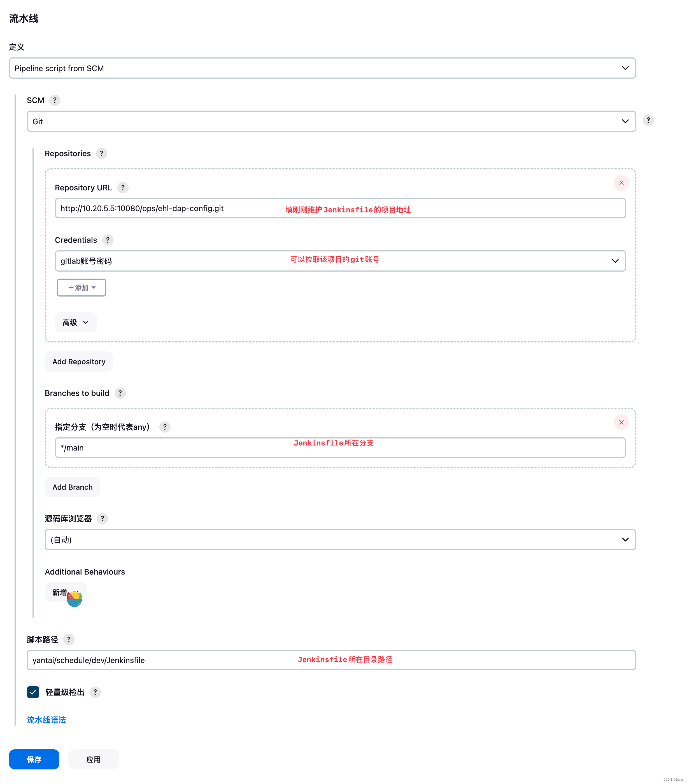Click help icon beside Git dropdown

click(648, 120)
